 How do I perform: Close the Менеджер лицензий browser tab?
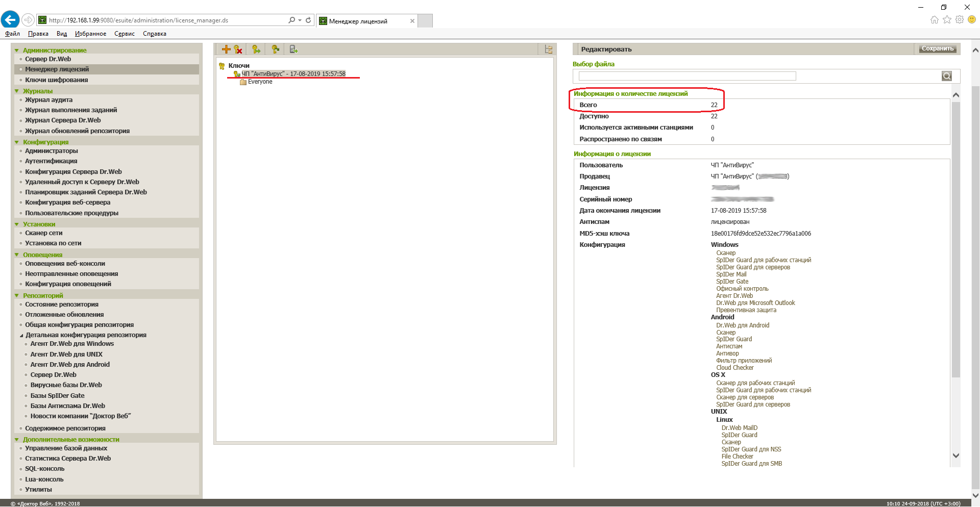click(x=412, y=21)
